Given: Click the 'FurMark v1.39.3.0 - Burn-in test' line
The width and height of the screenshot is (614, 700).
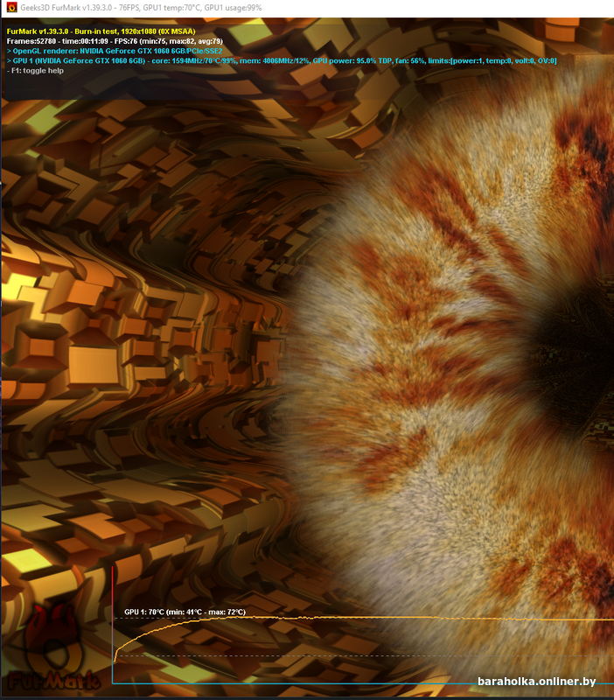Looking at the screenshot, I should tap(101, 31).
